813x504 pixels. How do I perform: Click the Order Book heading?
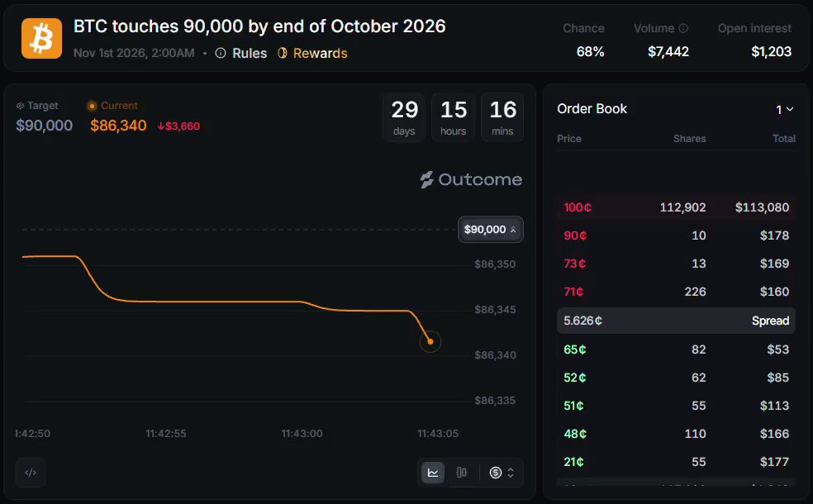[x=592, y=108]
